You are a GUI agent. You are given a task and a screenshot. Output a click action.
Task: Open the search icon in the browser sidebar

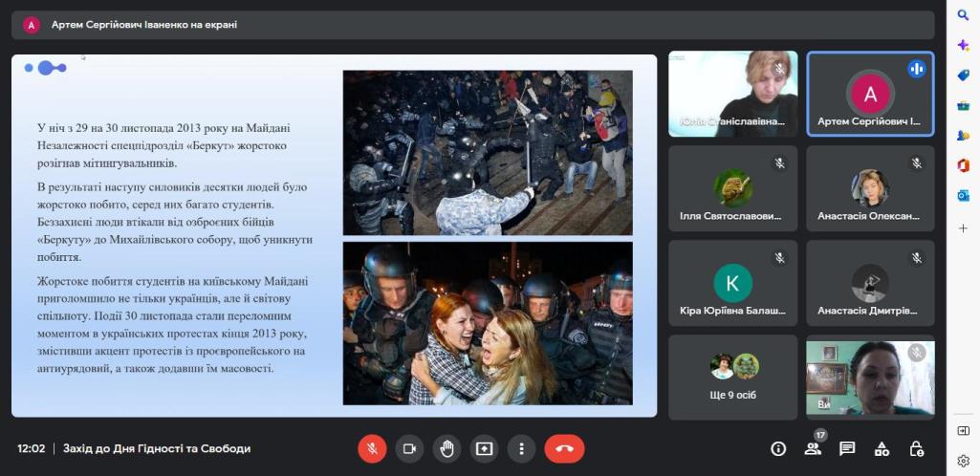tap(963, 15)
